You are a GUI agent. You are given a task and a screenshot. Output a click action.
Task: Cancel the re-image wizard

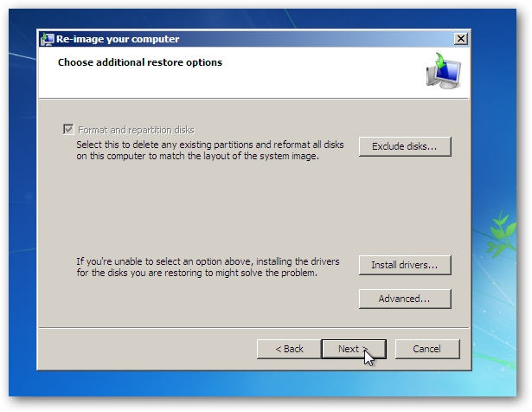point(427,349)
